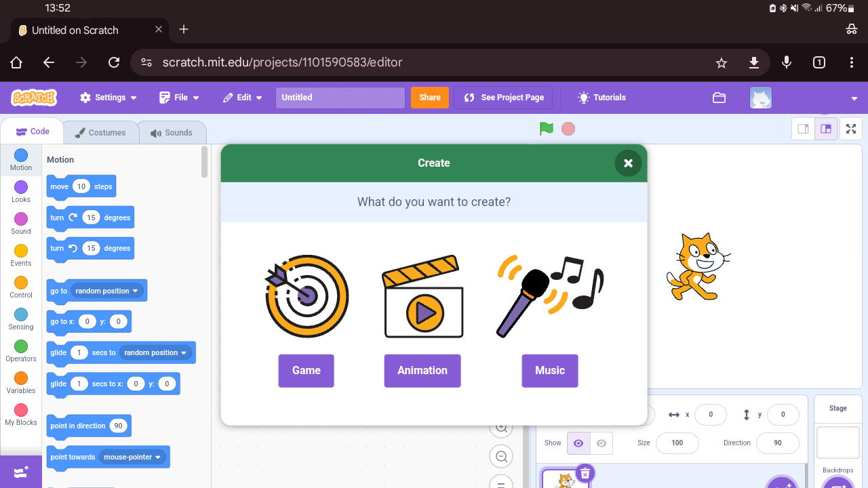This screenshot has width=868, height=488.
Task: Click the microphone Music illustration
Action: 550,296
